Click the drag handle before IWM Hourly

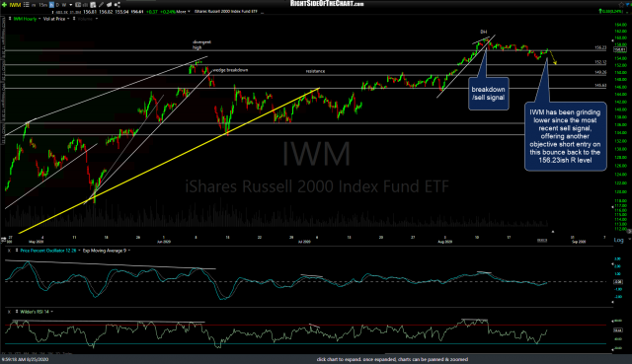10,19
